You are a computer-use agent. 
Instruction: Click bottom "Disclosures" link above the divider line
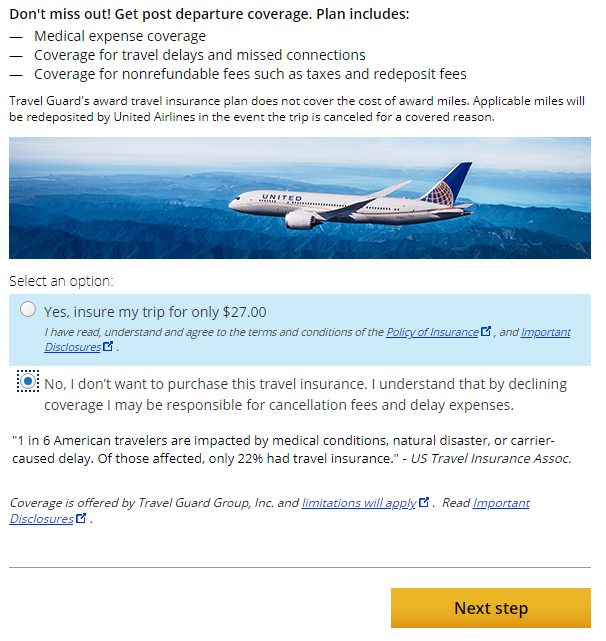pyautogui.click(x=41, y=519)
